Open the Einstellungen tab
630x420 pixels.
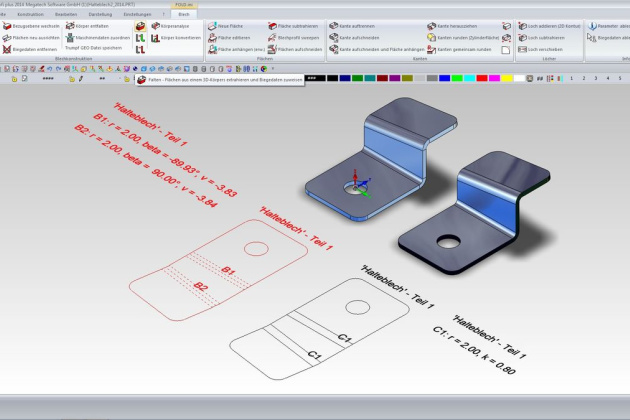(x=137, y=15)
